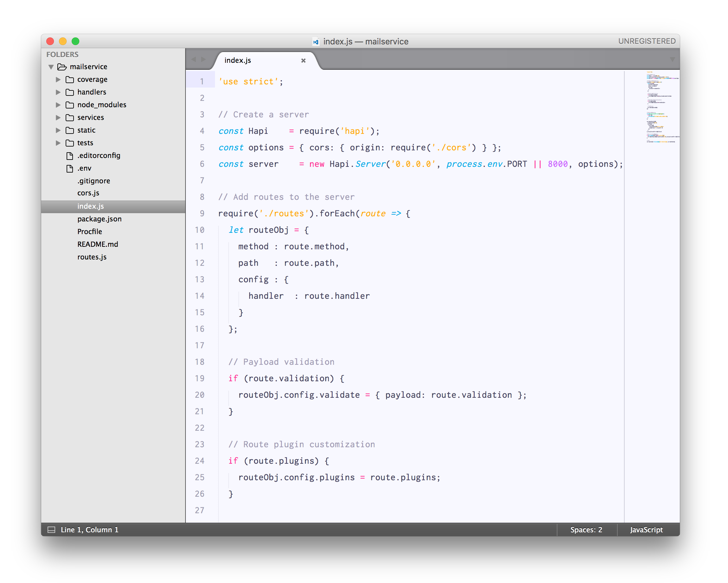Click the tab history forward arrow
728x583 pixels.
click(x=203, y=59)
